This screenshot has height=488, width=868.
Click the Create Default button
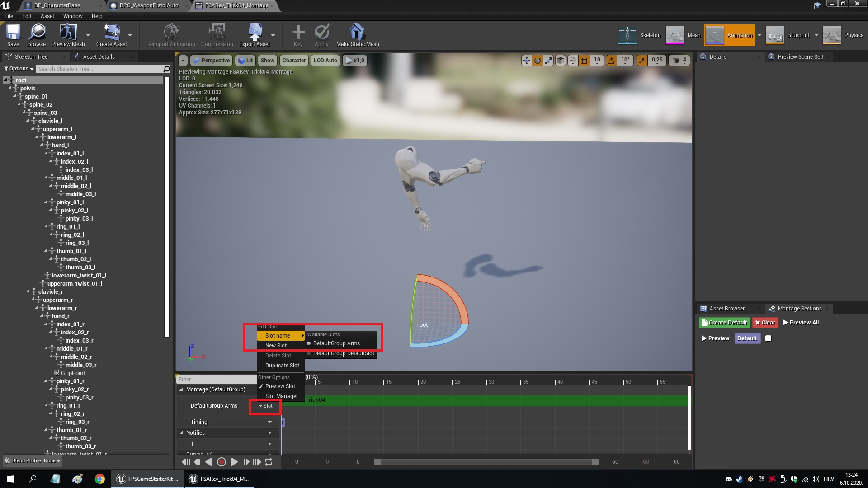(724, 322)
